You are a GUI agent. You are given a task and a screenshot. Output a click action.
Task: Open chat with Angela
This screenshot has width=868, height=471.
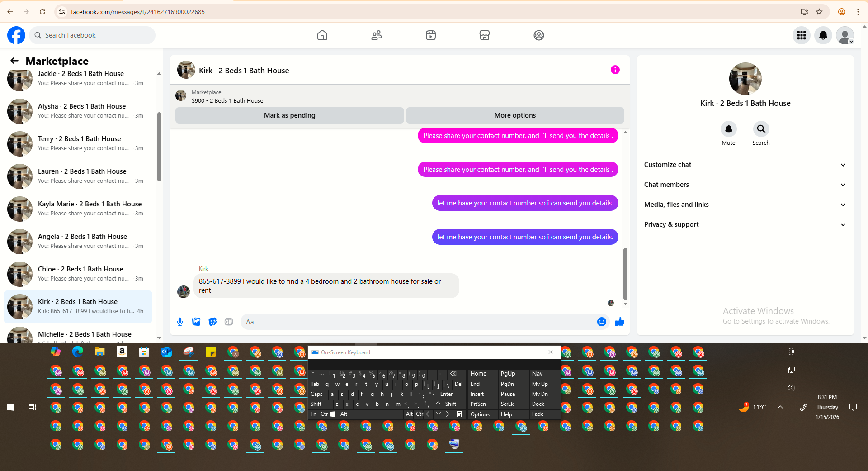click(x=78, y=242)
